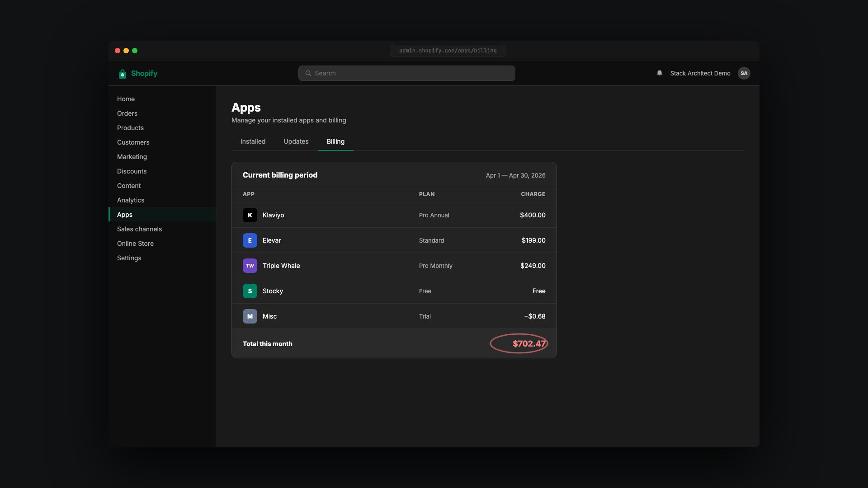Open the notifications bell
Screen dimensions: 868x488
coord(660,73)
